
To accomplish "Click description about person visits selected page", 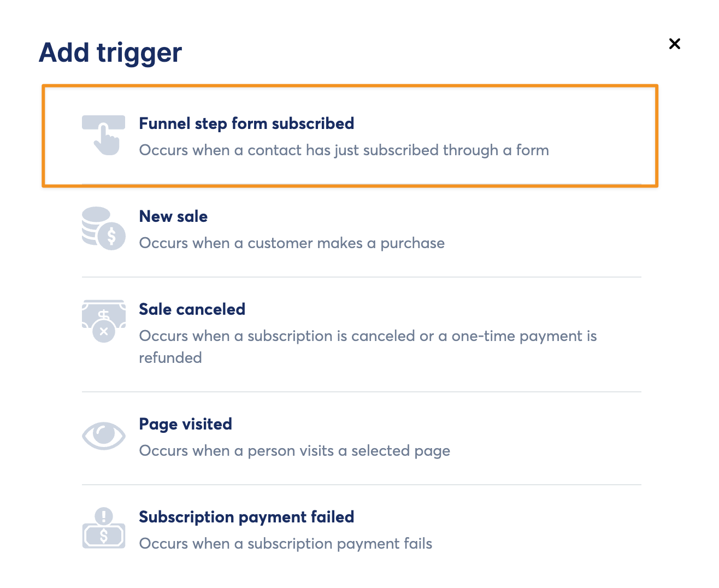I will pyautogui.click(x=294, y=451).
